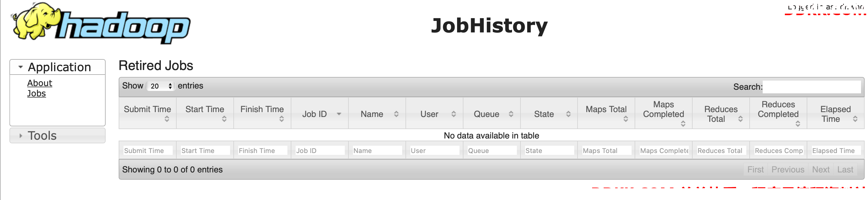Go to Previous page of results
The image size is (868, 200).
(788, 170)
